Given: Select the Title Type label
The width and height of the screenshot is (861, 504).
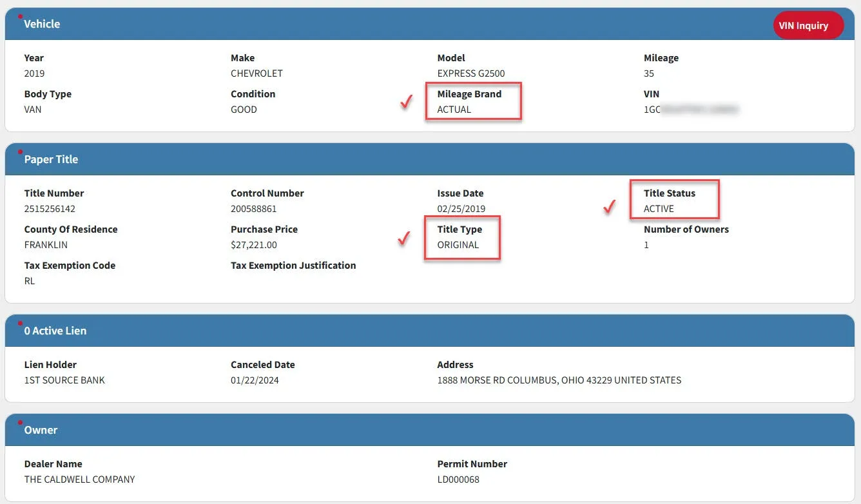Looking at the screenshot, I should pos(460,229).
